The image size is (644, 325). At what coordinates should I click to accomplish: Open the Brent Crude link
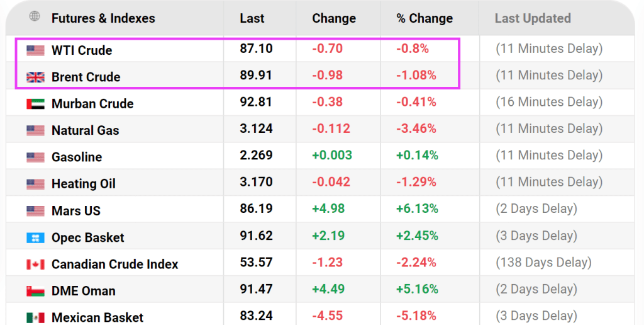(x=86, y=77)
